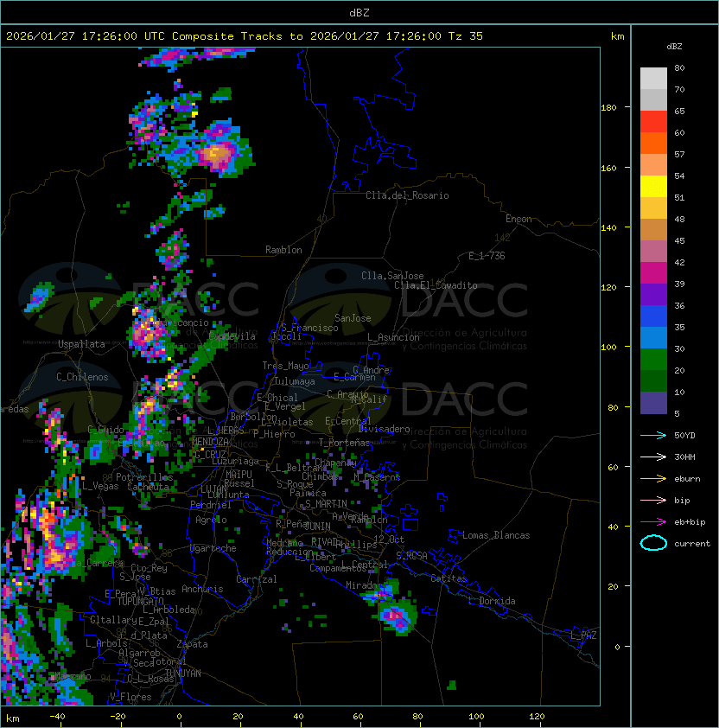Click the 'Uspallata' map label
The height and width of the screenshot is (728, 719).
[81, 344]
